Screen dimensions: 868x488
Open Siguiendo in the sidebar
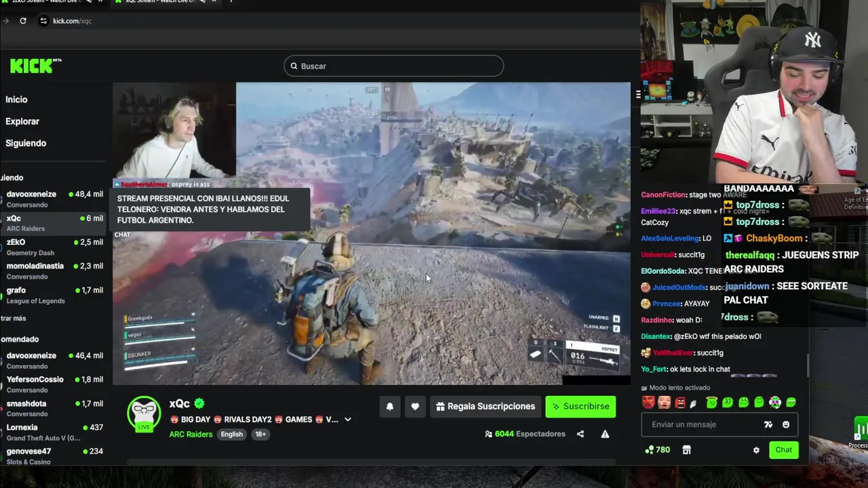pyautogui.click(x=26, y=143)
